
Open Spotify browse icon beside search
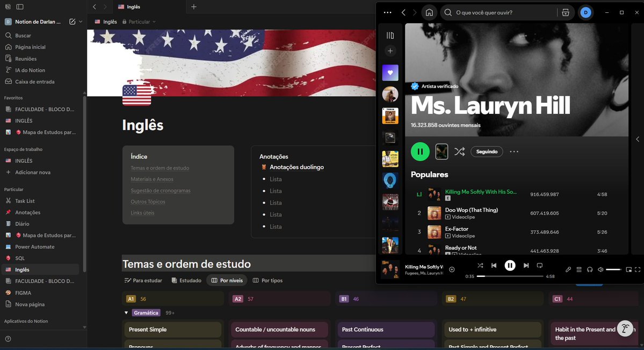(x=566, y=13)
